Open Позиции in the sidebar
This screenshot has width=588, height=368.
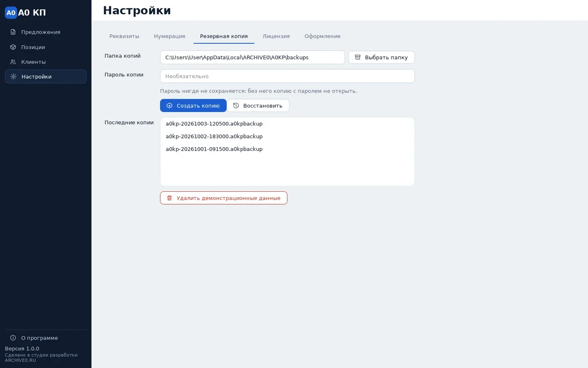coord(46,47)
